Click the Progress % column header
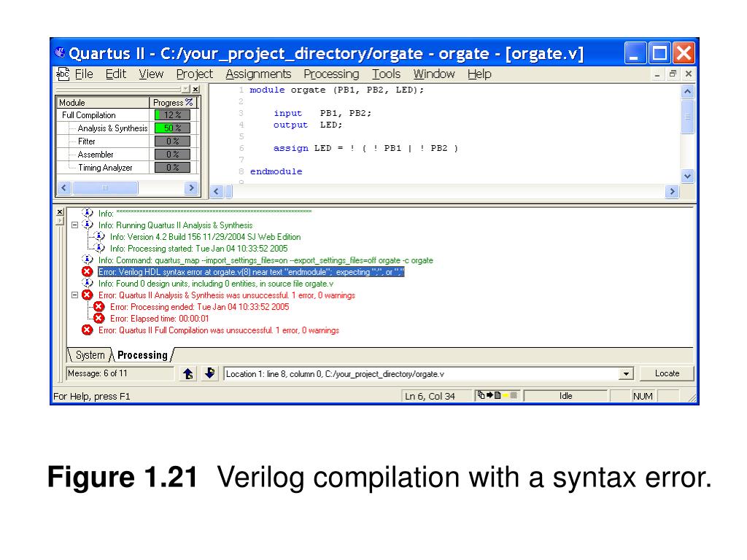The height and width of the screenshot is (560, 747). click(x=173, y=102)
